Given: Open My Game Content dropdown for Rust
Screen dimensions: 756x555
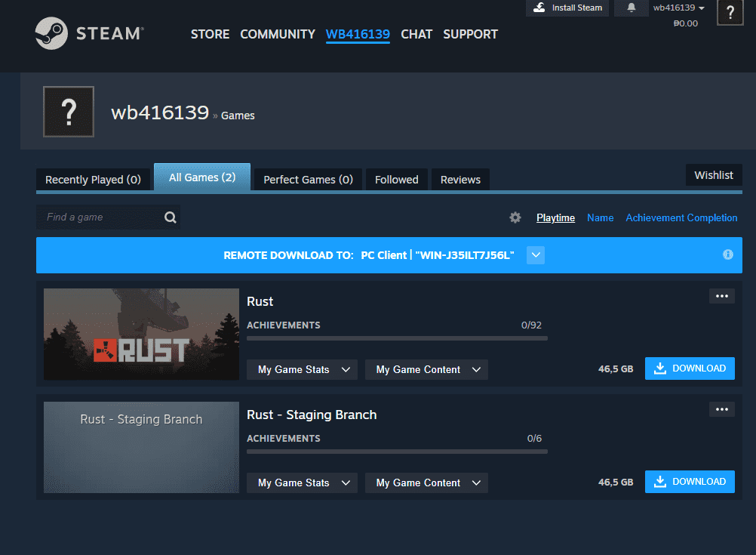Looking at the screenshot, I should (426, 369).
